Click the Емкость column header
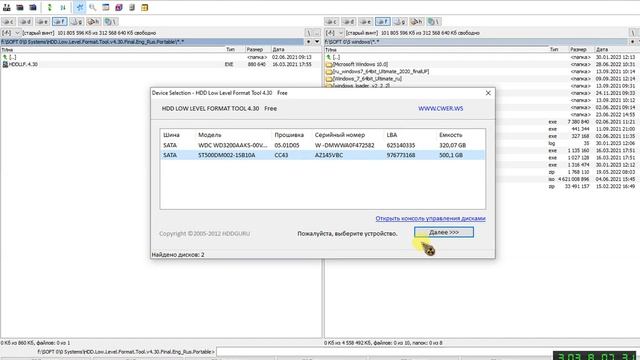The width and height of the screenshot is (640, 360). 451,135
